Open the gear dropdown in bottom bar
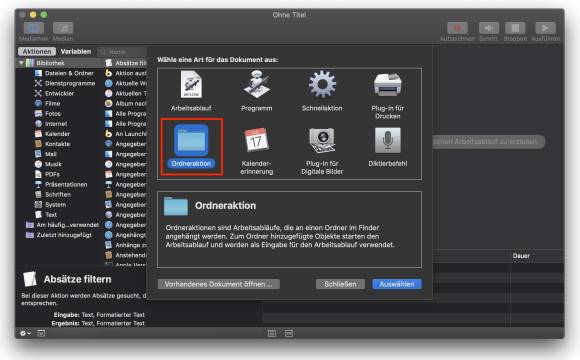Viewport: 580px width, 360px height. pyautogui.click(x=25, y=333)
